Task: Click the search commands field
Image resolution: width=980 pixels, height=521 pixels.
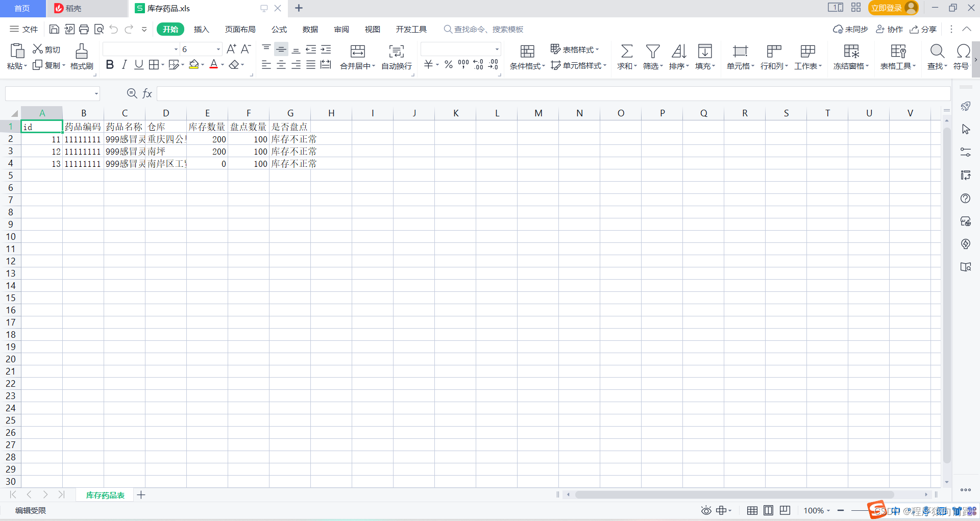Action: coord(483,29)
